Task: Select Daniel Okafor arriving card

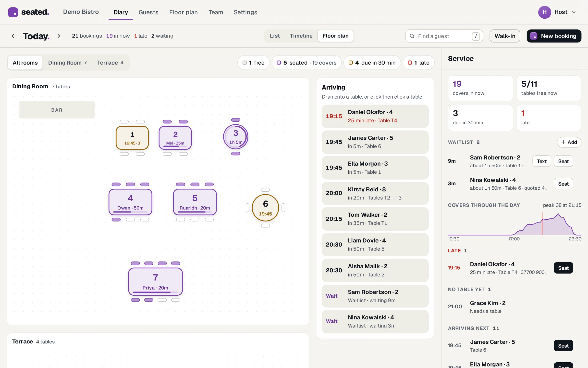Action: [375, 116]
